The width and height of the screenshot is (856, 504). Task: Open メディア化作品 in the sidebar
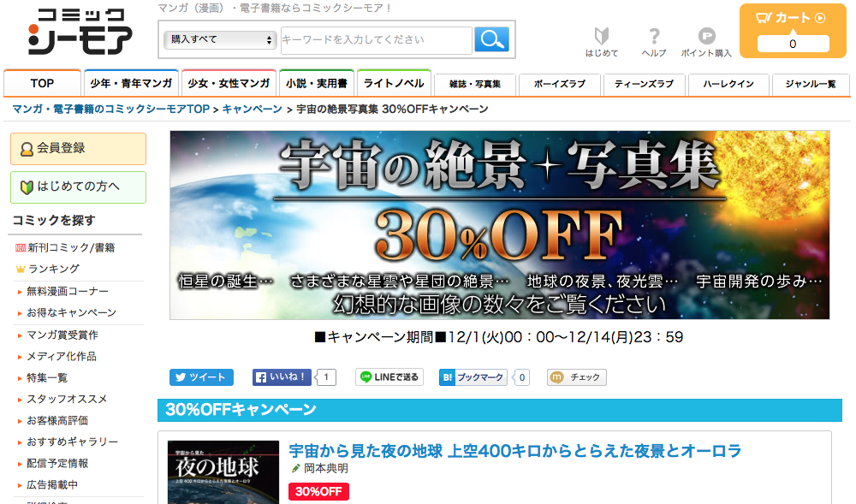point(61,356)
